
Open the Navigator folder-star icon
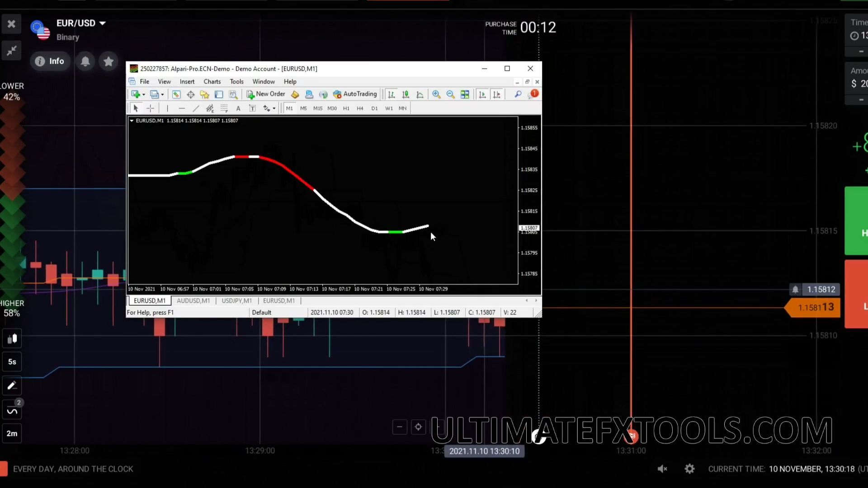coord(204,94)
